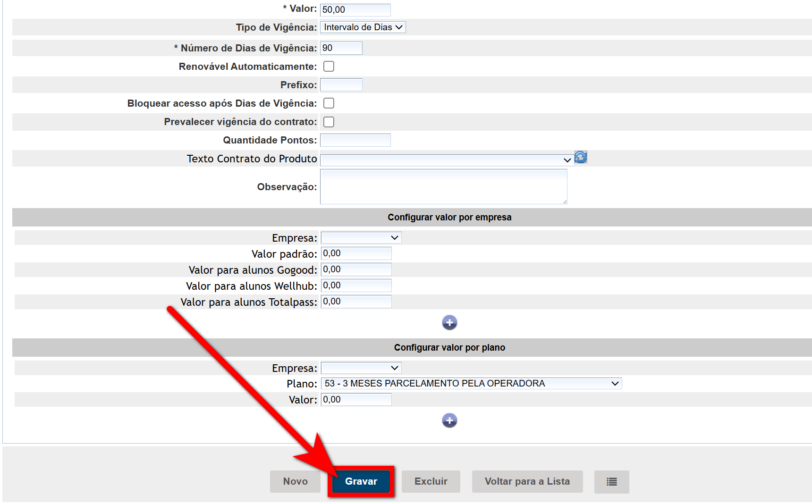Click Voltar para a Lista button
Viewport: 812px width, 504px height.
(527, 482)
